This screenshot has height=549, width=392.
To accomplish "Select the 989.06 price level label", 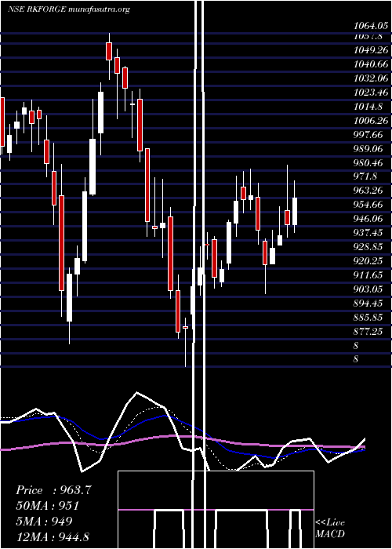I will [x=368, y=148].
